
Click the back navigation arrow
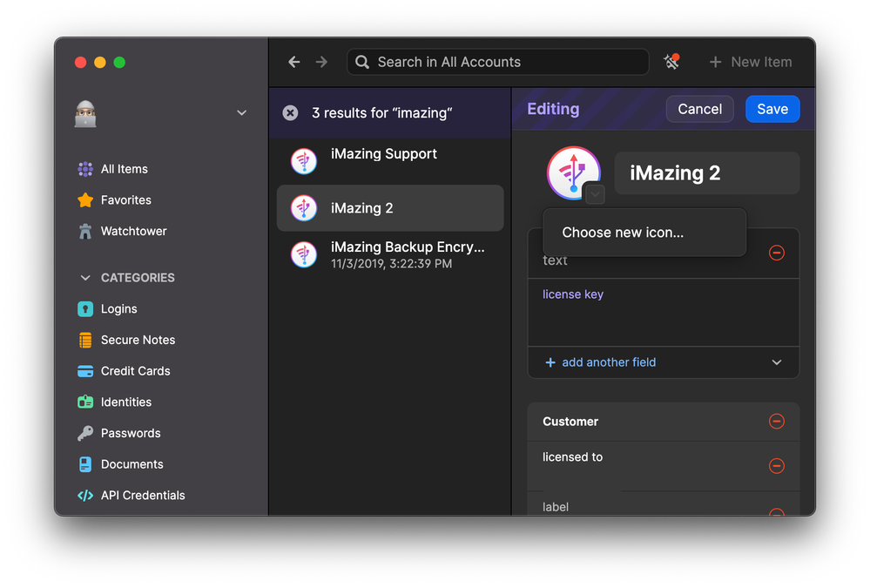tap(294, 62)
